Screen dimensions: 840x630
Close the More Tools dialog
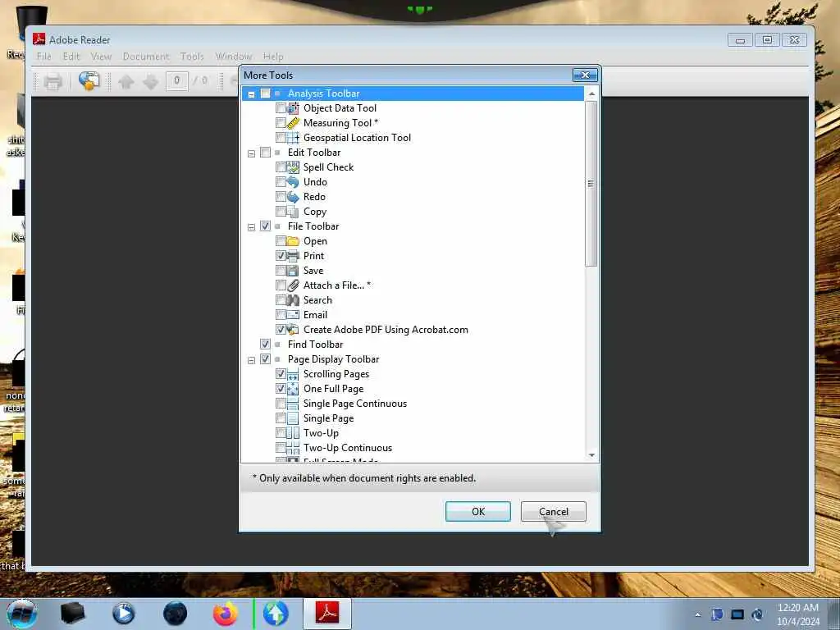[x=585, y=75]
